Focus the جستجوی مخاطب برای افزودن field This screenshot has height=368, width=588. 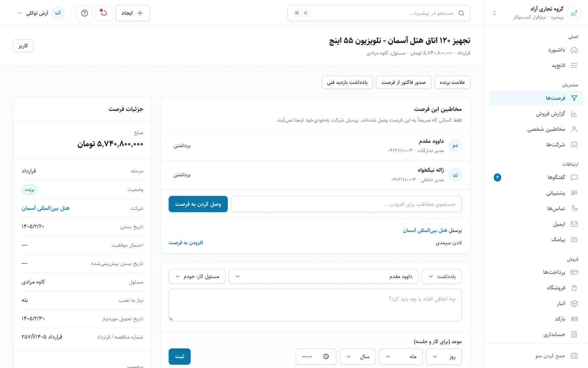347,204
